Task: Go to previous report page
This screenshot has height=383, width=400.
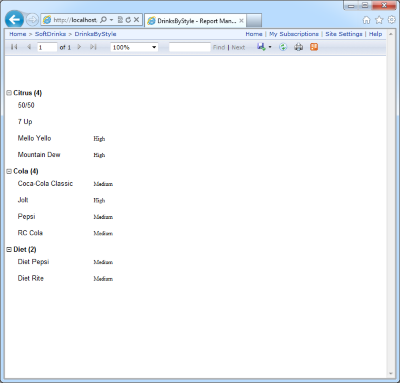Action: click(29, 47)
